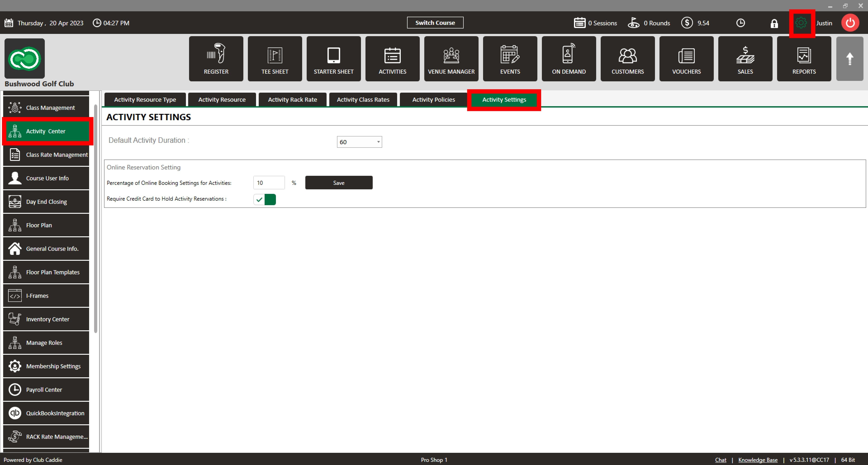Open QuickBooksIntegration in sidebar
Image resolution: width=868 pixels, height=465 pixels.
46,413
